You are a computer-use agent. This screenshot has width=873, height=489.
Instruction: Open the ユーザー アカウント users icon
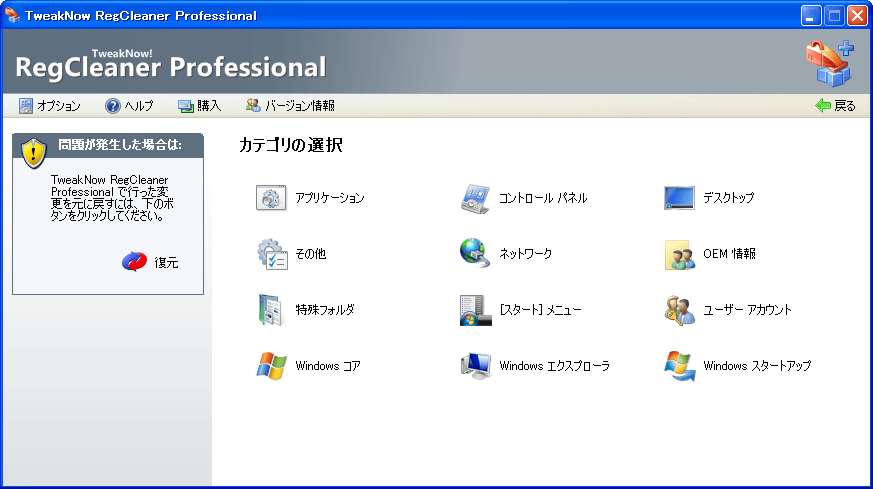[x=680, y=310]
